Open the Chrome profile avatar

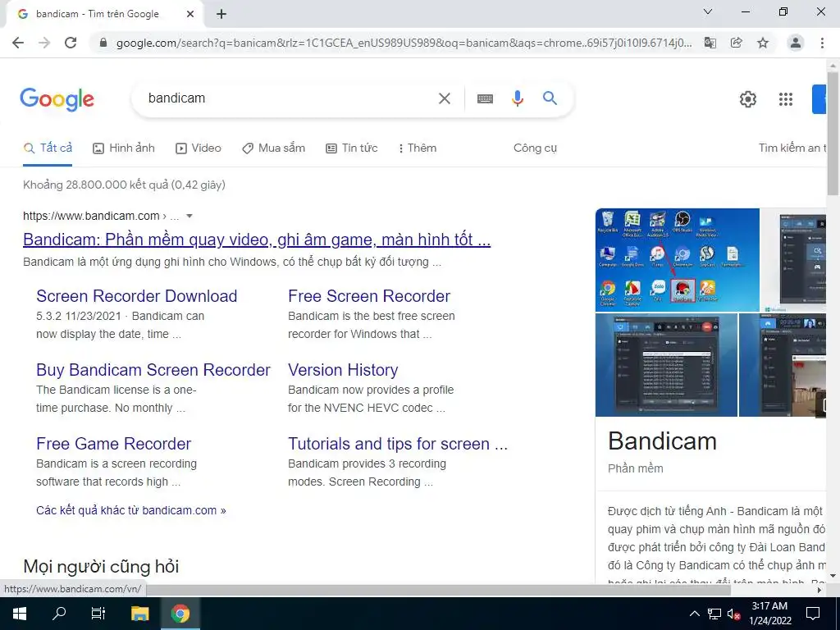tap(796, 43)
